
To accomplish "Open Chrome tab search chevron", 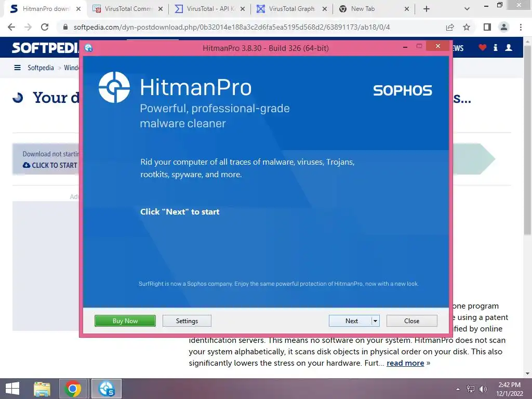I will [x=467, y=9].
